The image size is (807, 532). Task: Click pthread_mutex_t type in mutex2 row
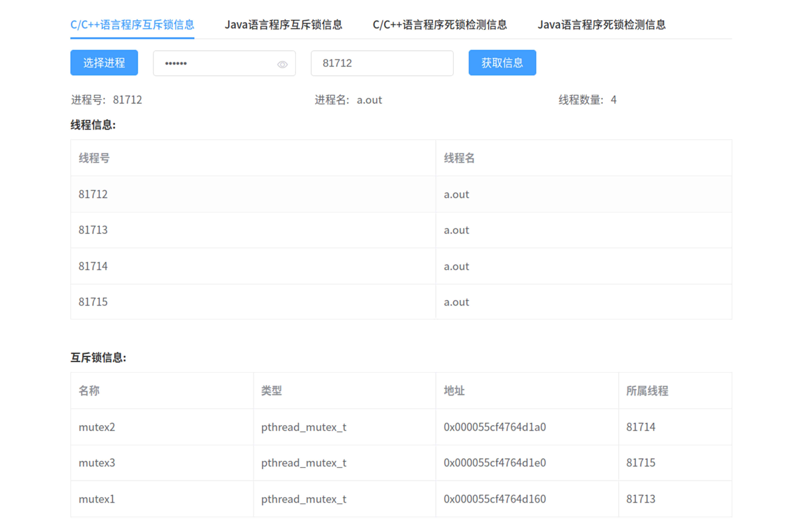pos(304,427)
